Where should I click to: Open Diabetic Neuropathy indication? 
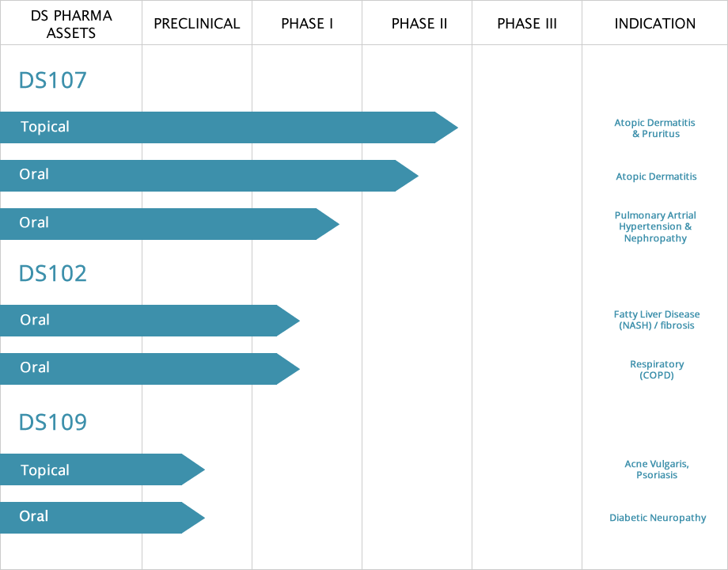click(x=658, y=518)
